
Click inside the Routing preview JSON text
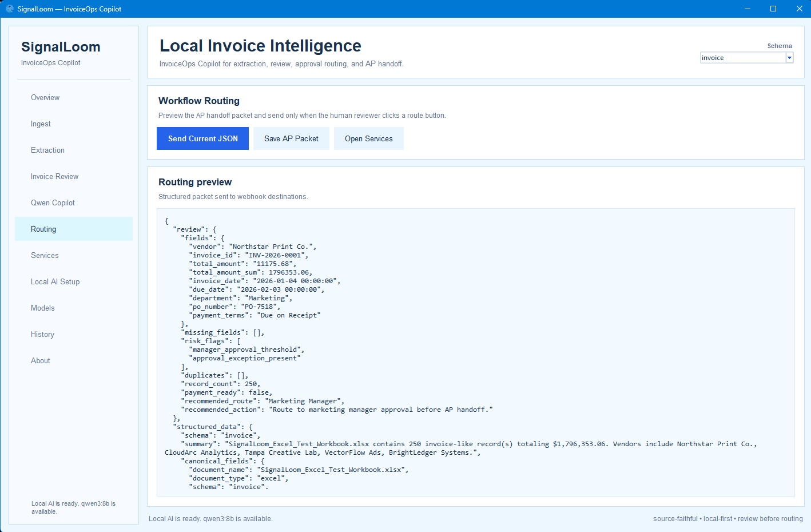pyautogui.click(x=475, y=352)
